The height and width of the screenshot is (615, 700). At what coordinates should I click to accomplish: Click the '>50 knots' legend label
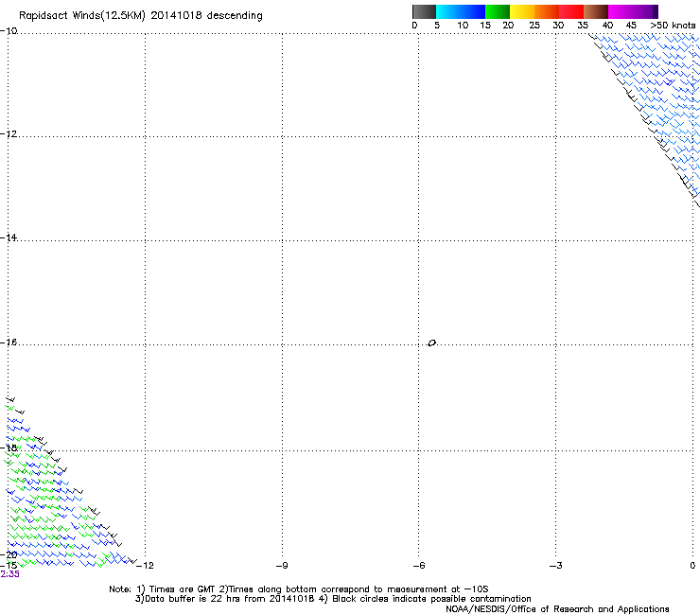tap(673, 26)
